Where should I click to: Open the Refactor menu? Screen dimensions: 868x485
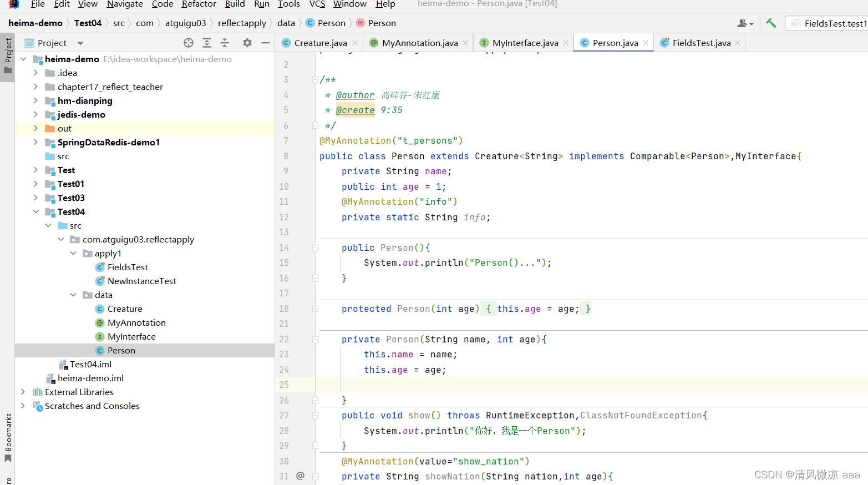[x=199, y=4]
